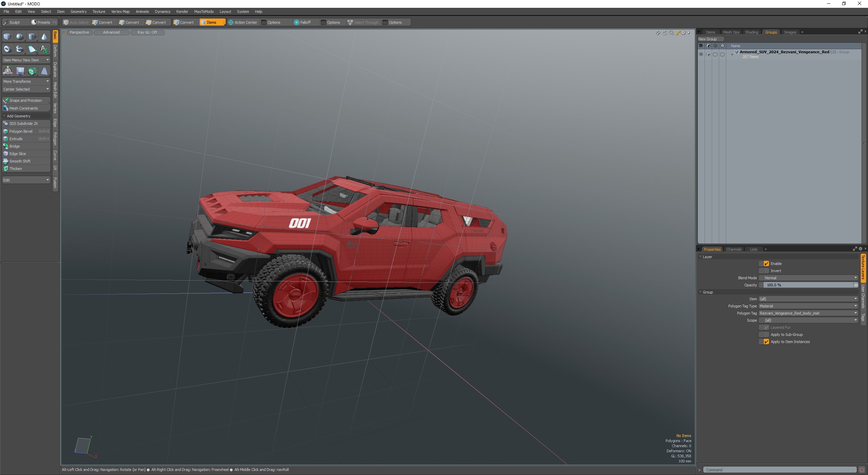This screenshot has height=475, width=868.
Task: Select the Cube primitive tool
Action: [x=7, y=36]
